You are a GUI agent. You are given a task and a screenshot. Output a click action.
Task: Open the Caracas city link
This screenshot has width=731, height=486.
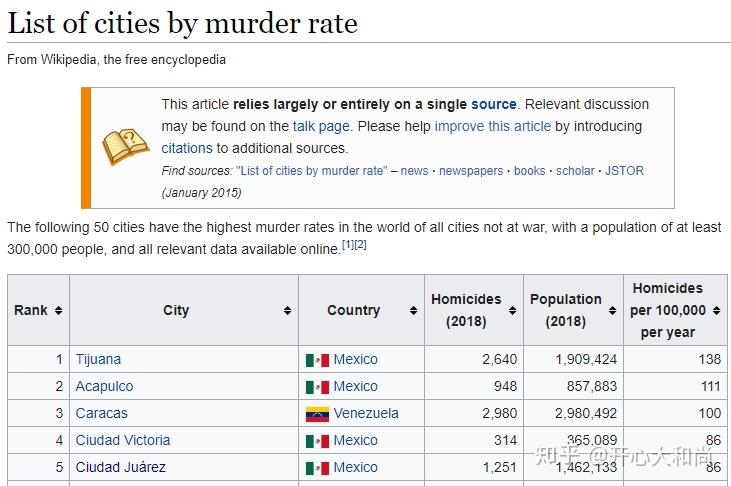click(101, 413)
